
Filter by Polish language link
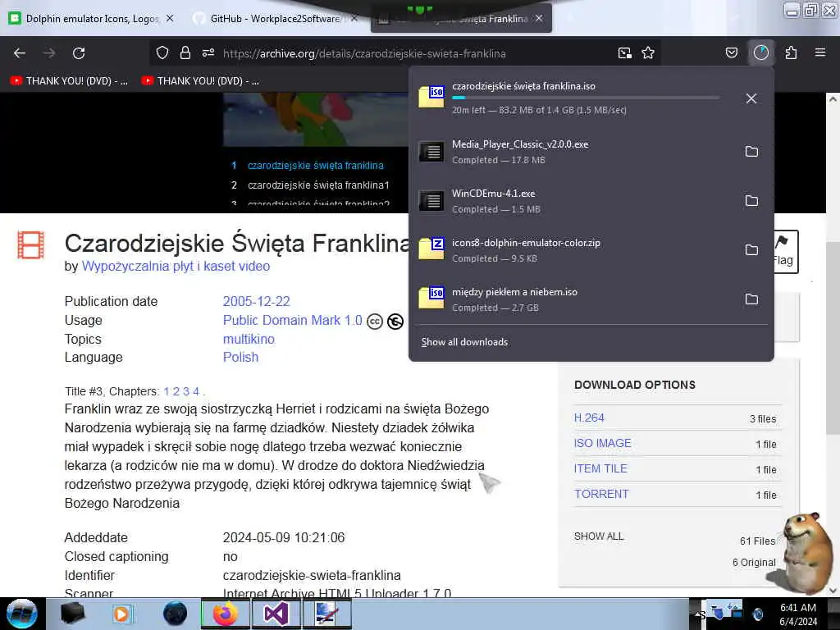[240, 357]
